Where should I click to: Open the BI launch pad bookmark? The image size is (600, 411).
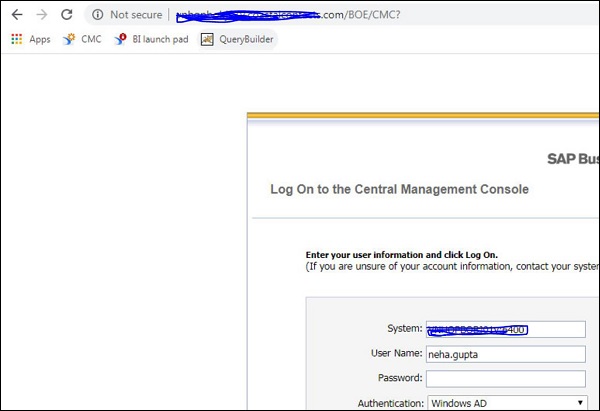point(152,40)
